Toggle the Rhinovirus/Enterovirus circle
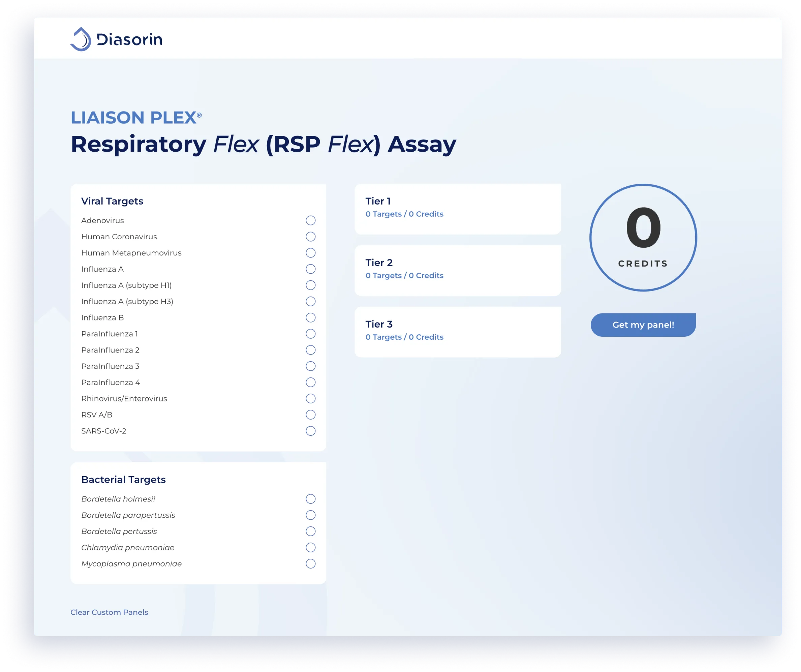The image size is (801, 672). coord(310,399)
